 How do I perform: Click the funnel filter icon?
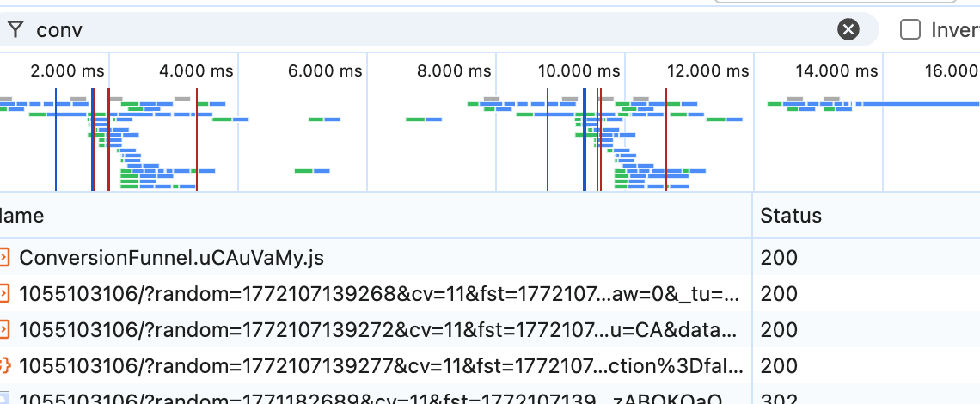point(16,29)
